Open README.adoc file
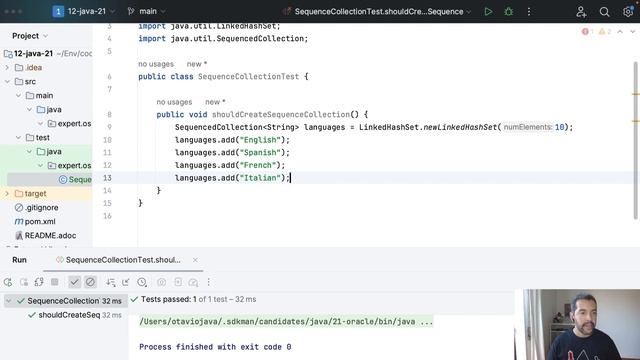Viewport: 640px width, 360px height. point(45,236)
